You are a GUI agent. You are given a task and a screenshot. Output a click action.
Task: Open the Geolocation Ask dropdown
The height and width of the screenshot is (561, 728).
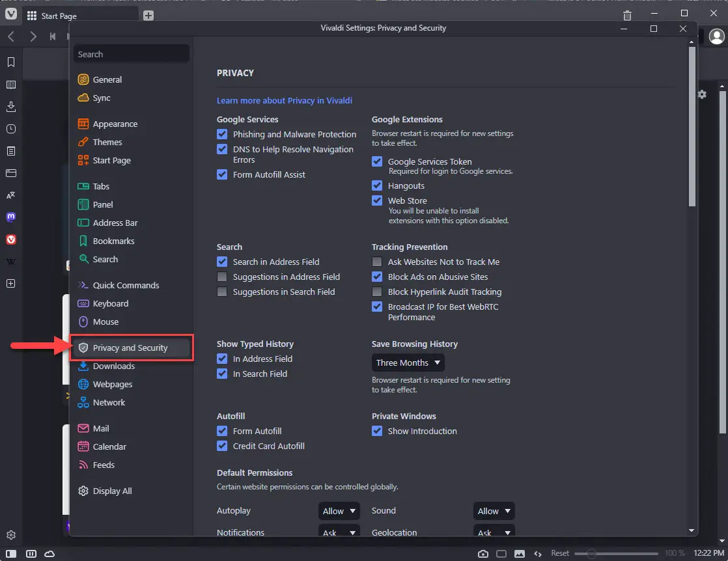click(494, 532)
